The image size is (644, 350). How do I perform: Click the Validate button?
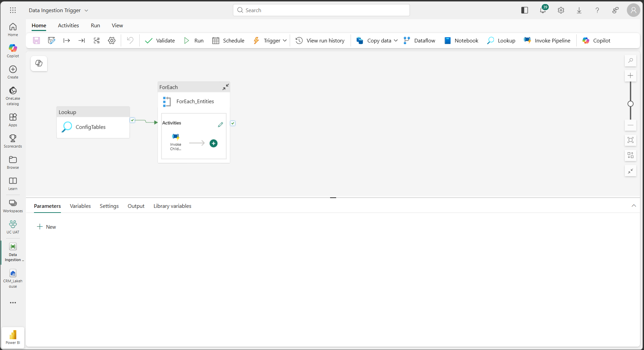click(x=160, y=40)
